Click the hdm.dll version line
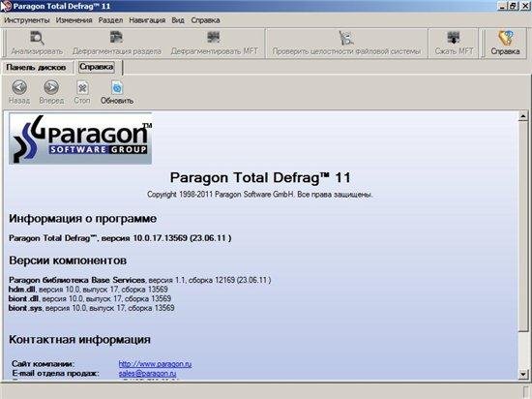532x399 pixels. pyautogui.click(x=88, y=290)
